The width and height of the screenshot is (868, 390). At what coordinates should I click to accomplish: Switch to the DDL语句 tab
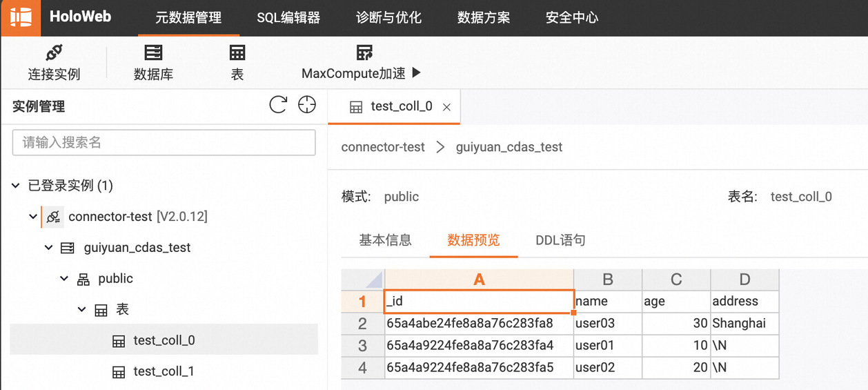[560, 240]
